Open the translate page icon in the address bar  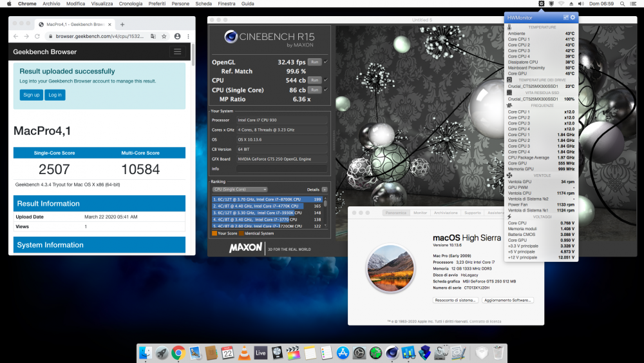pos(153,36)
